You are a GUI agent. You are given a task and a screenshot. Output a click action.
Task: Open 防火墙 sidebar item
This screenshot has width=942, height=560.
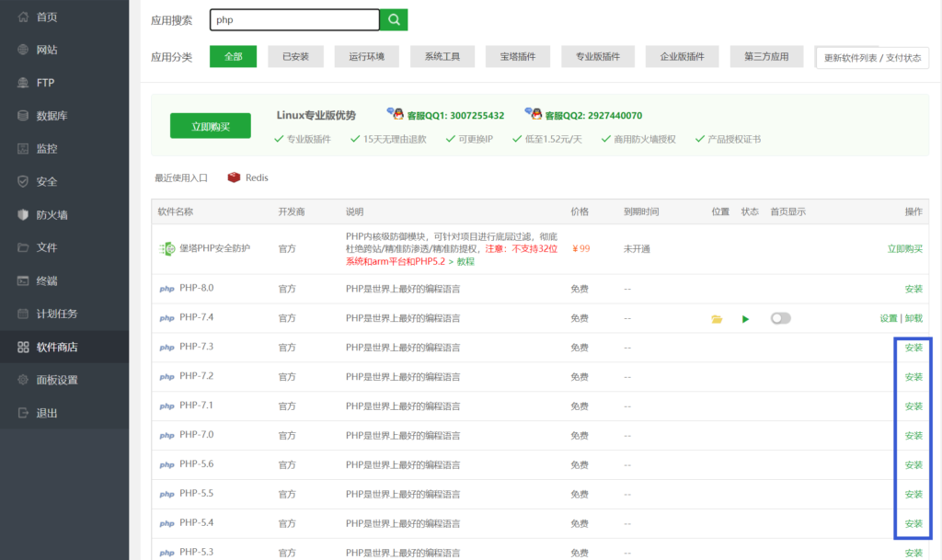52,215
